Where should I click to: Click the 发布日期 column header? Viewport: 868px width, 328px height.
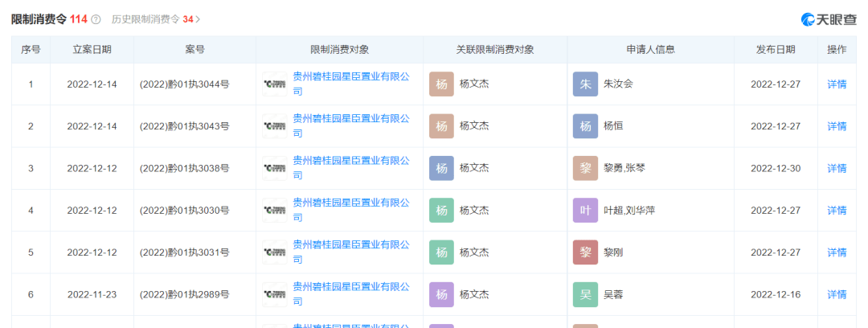point(776,49)
